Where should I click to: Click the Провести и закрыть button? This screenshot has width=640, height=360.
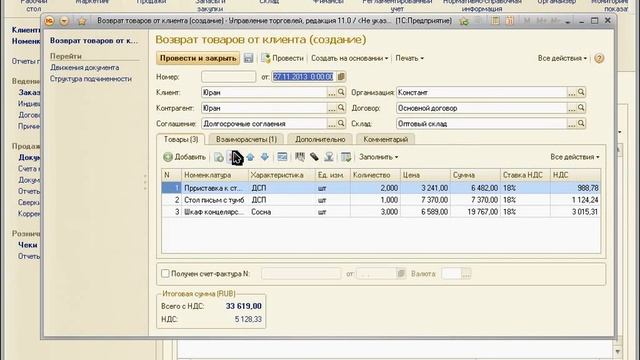point(198,58)
